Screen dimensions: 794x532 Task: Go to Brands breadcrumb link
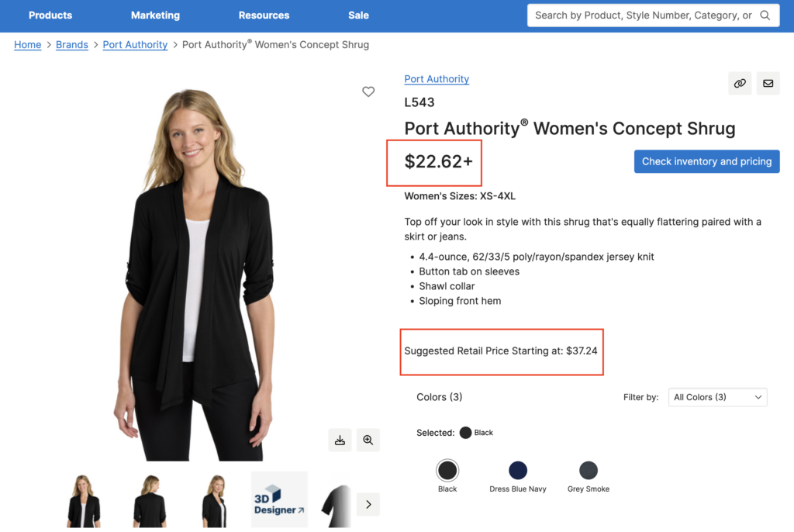click(x=72, y=45)
